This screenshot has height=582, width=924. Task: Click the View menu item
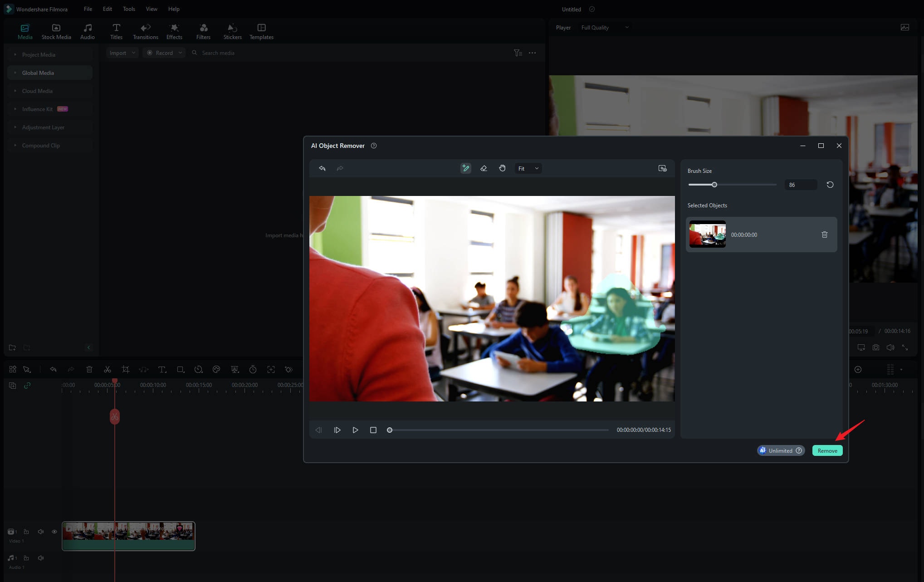[x=152, y=9]
